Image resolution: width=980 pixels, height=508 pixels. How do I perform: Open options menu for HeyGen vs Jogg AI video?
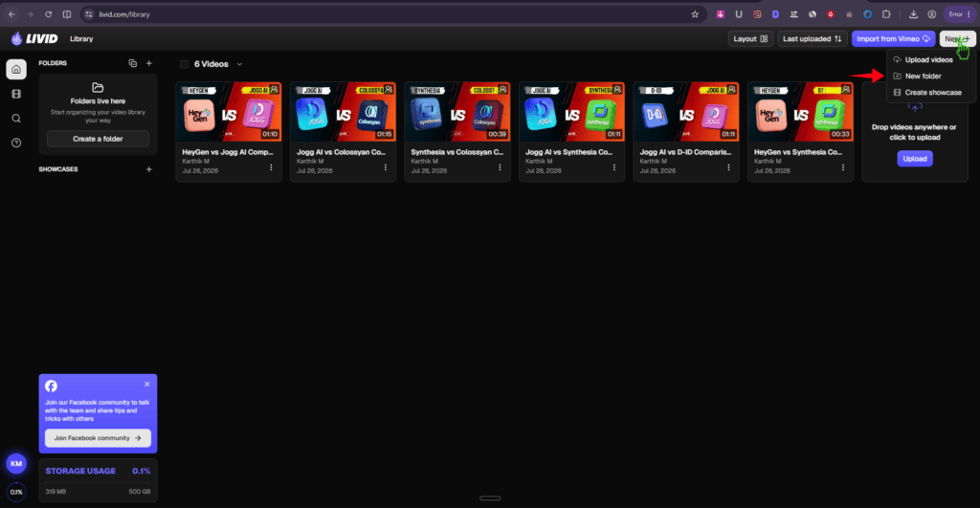click(x=271, y=167)
